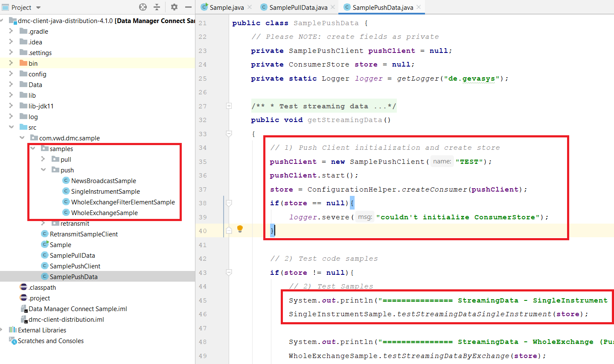The width and height of the screenshot is (614, 364).
Task: Open the Project view dropdown
Action: pos(38,8)
